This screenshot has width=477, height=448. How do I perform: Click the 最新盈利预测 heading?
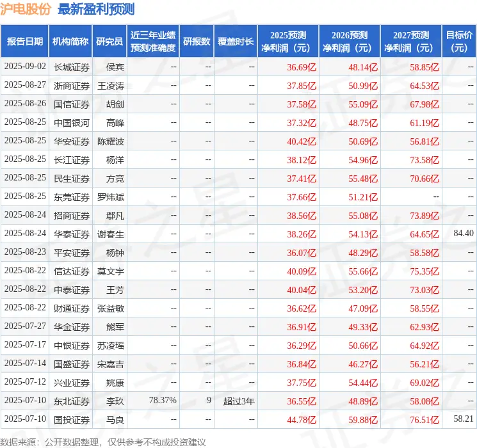(x=96, y=9)
